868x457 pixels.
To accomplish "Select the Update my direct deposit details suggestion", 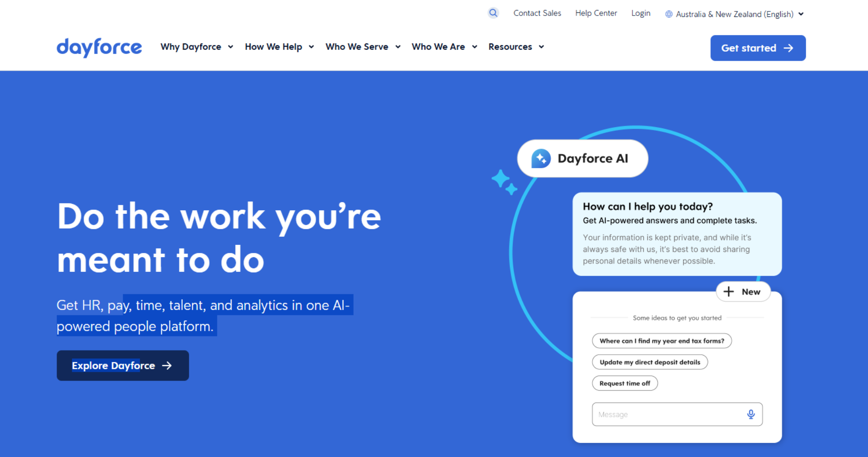I will pyautogui.click(x=650, y=362).
